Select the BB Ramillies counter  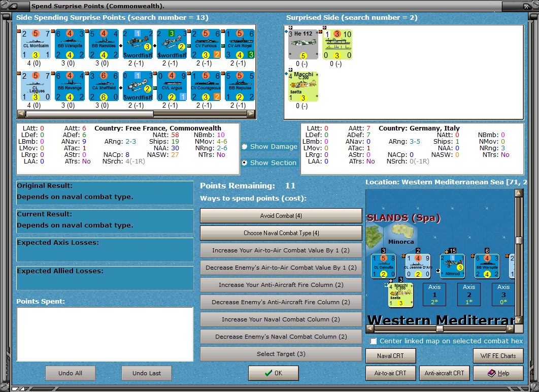pyautogui.click(x=104, y=44)
